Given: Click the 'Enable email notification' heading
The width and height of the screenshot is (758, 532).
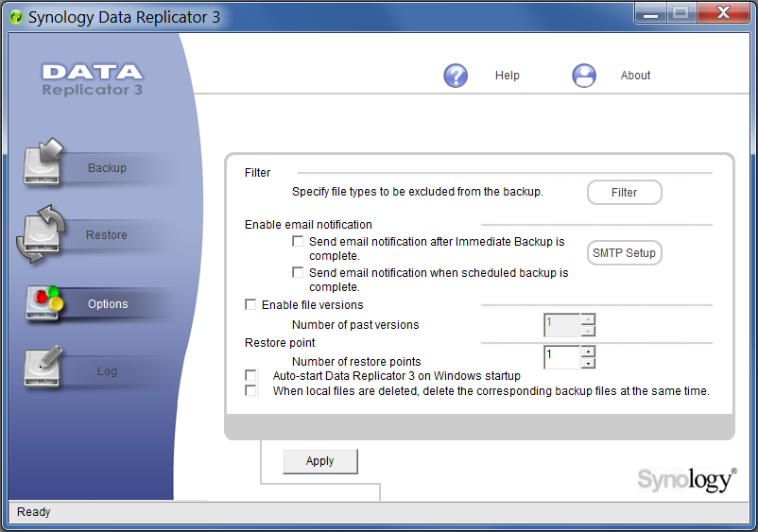Looking at the screenshot, I should tap(308, 225).
